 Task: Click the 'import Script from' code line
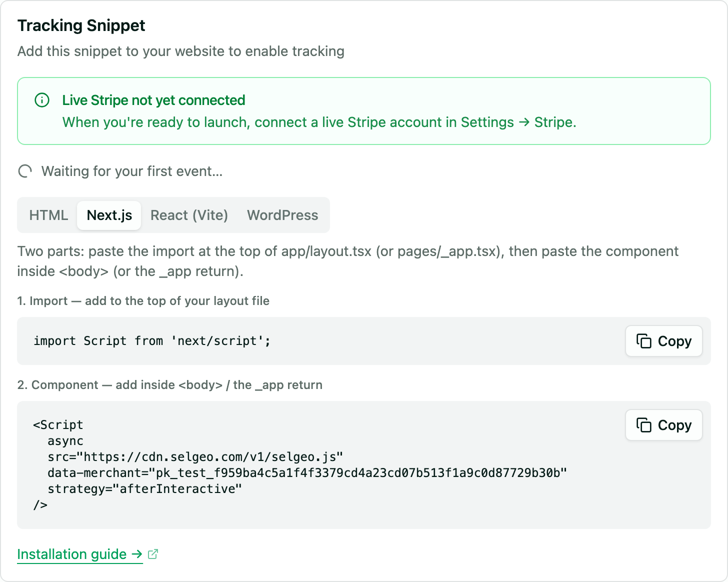pos(152,341)
